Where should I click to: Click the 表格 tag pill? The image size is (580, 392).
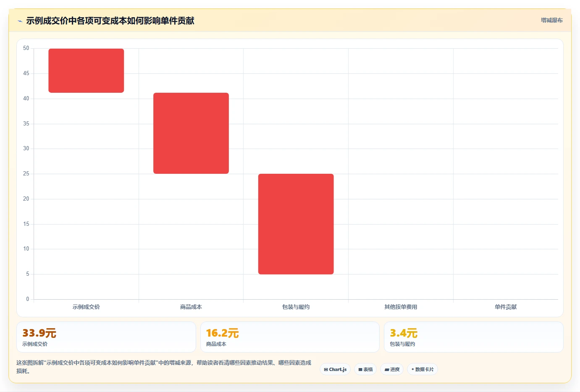coord(365,369)
